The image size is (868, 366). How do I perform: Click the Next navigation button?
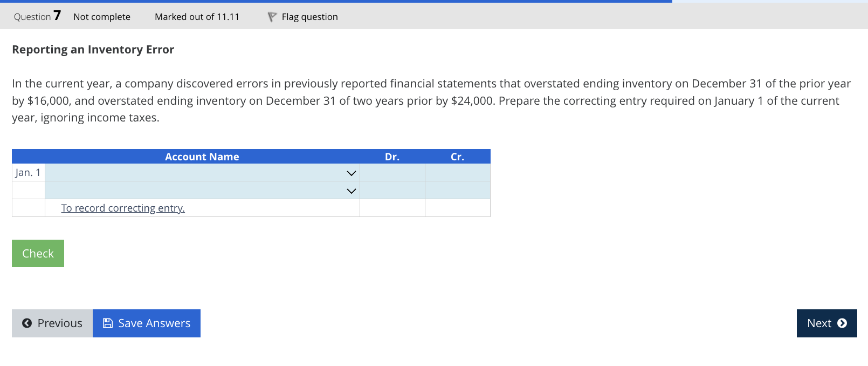tap(826, 323)
